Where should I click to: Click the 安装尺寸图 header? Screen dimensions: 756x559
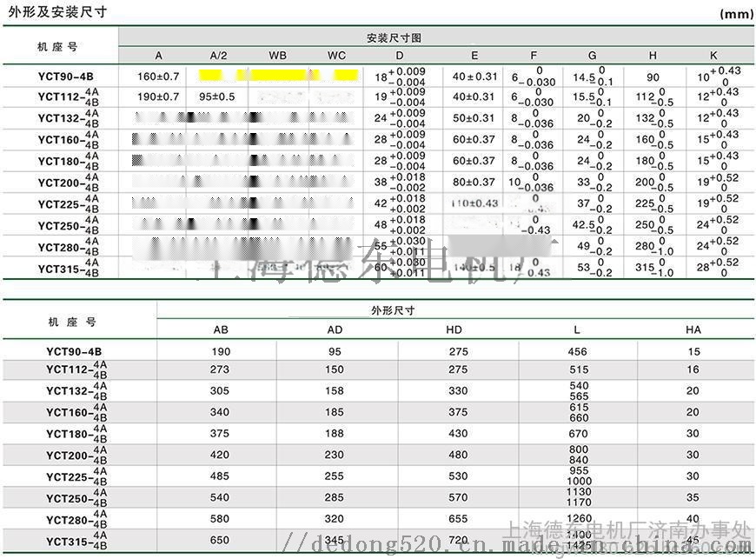[394, 37]
